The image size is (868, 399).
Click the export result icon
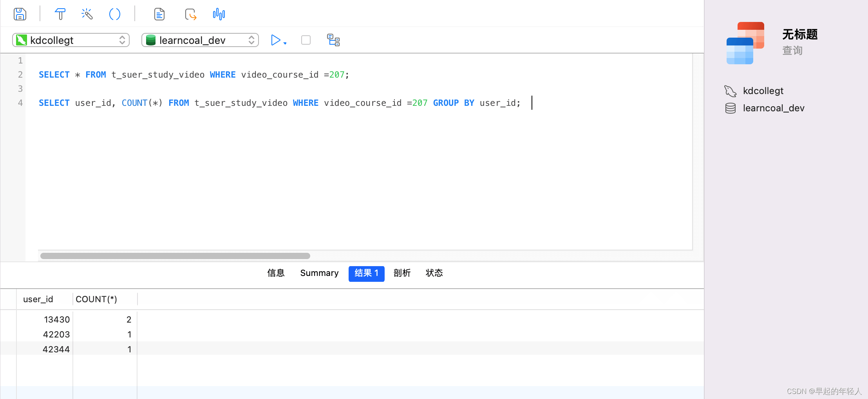coord(190,14)
